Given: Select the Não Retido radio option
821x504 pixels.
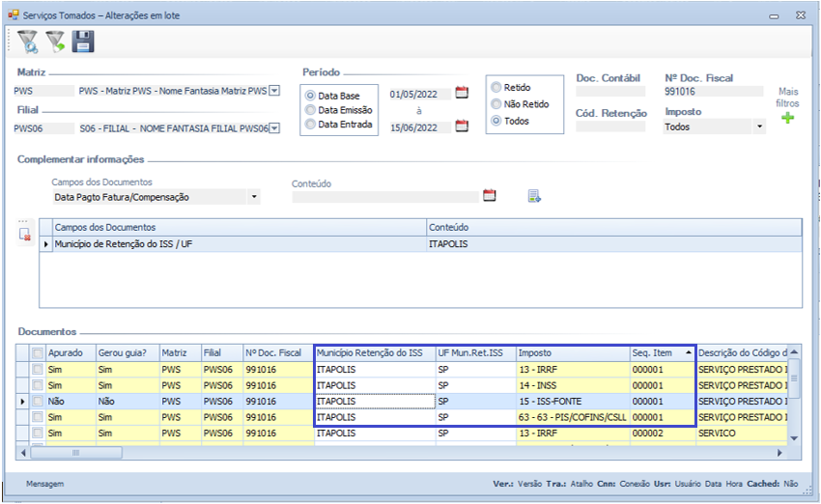Looking at the screenshot, I should (496, 104).
